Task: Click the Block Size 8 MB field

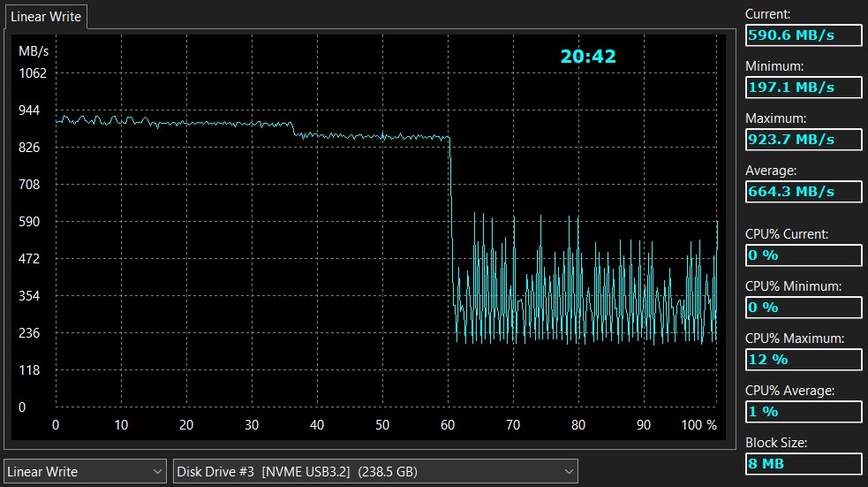Action: pyautogui.click(x=804, y=464)
